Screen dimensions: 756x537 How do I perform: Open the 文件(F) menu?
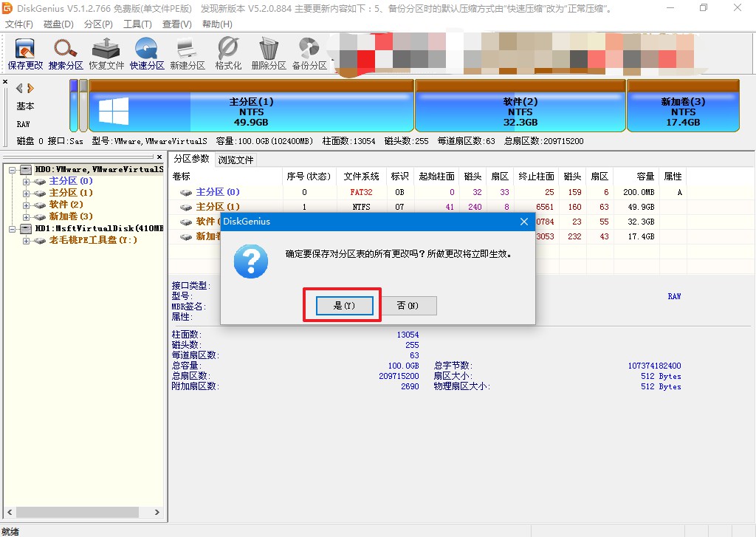tap(18, 24)
